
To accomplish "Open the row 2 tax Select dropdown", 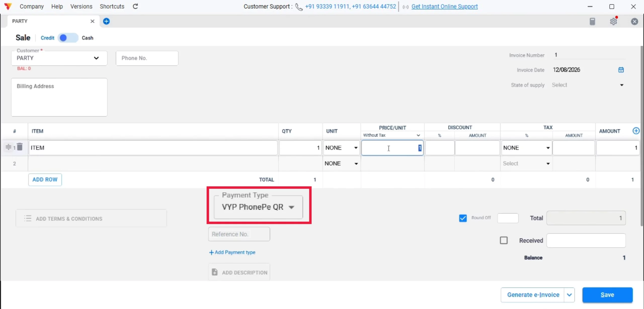I will coord(526,163).
